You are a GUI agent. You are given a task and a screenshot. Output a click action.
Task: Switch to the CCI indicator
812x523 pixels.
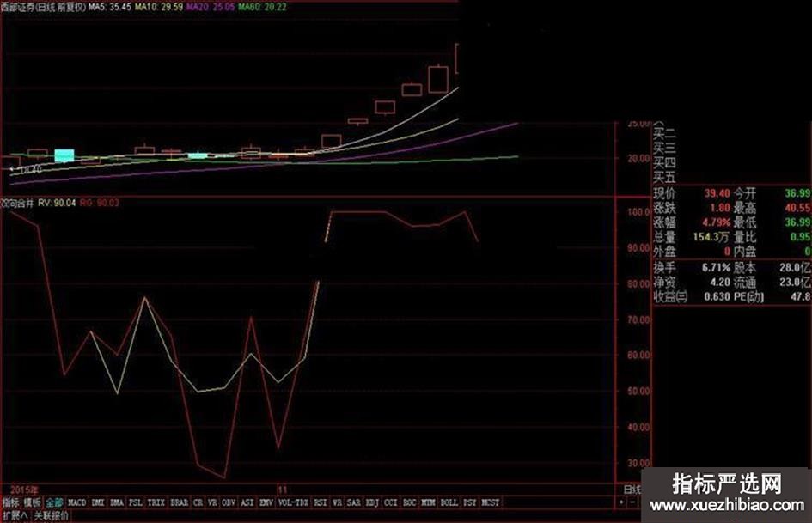391,502
